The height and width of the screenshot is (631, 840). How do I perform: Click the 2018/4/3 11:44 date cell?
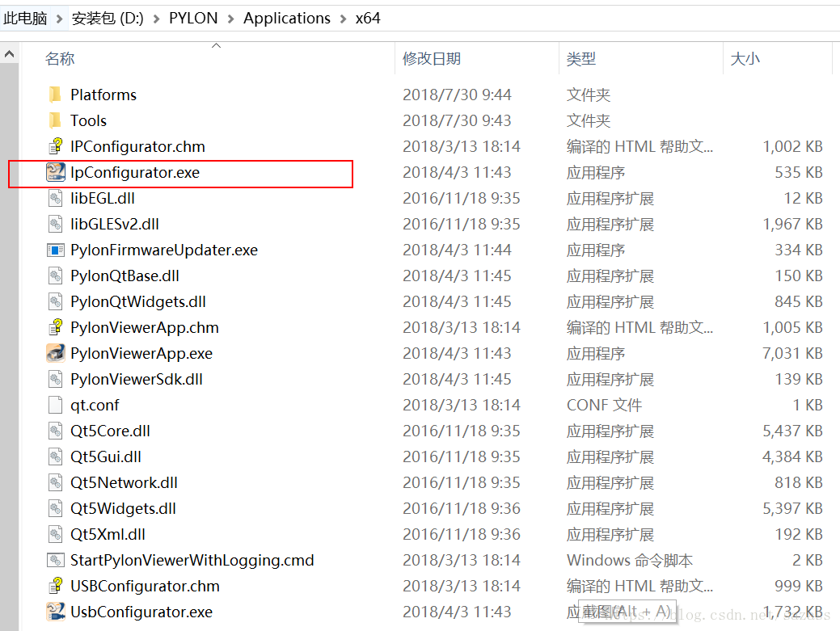tap(457, 250)
